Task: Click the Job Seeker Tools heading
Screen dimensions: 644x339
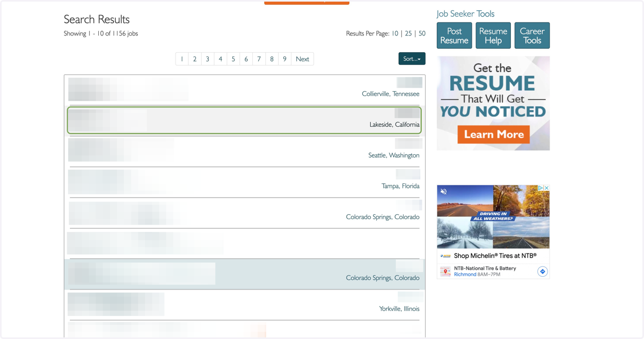Action: pyautogui.click(x=465, y=14)
